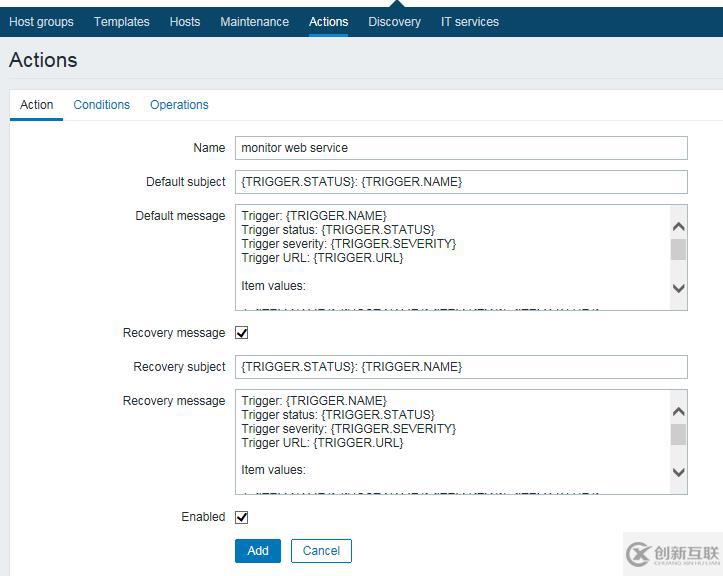Open IT services in navigation
The width and height of the screenshot is (723, 576).
(470, 22)
